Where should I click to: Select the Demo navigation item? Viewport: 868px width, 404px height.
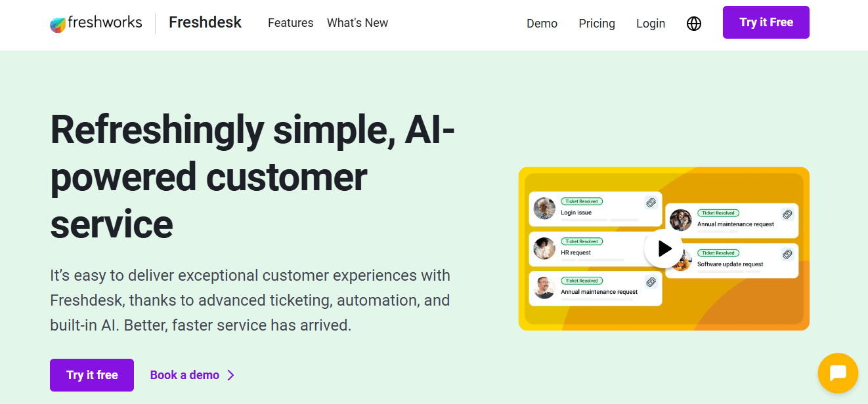tap(542, 23)
